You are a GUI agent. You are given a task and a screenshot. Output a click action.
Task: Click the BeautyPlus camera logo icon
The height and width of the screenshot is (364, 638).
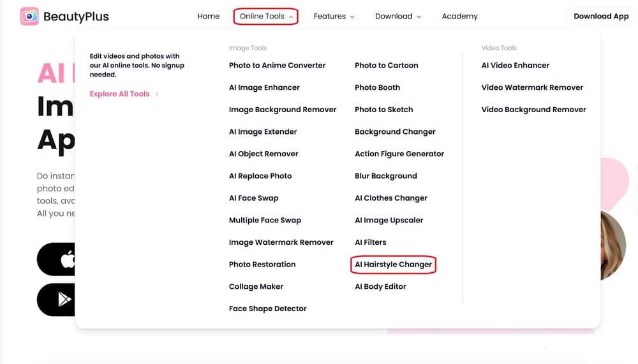pyautogui.click(x=29, y=17)
